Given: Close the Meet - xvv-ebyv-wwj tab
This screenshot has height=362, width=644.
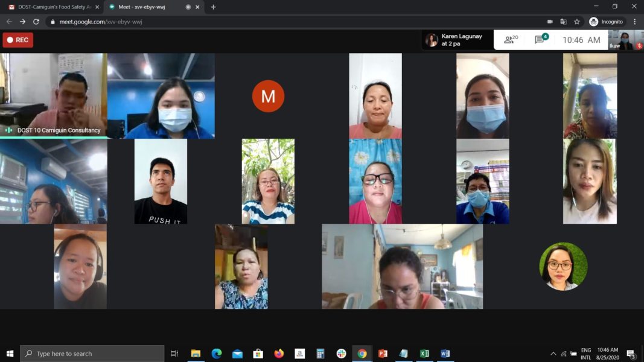Looking at the screenshot, I should 197,7.
